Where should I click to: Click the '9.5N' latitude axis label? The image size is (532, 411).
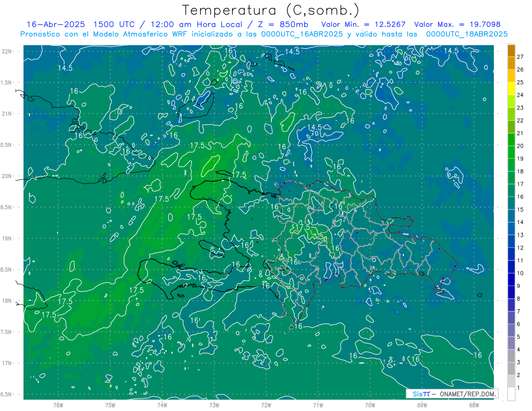(6, 207)
